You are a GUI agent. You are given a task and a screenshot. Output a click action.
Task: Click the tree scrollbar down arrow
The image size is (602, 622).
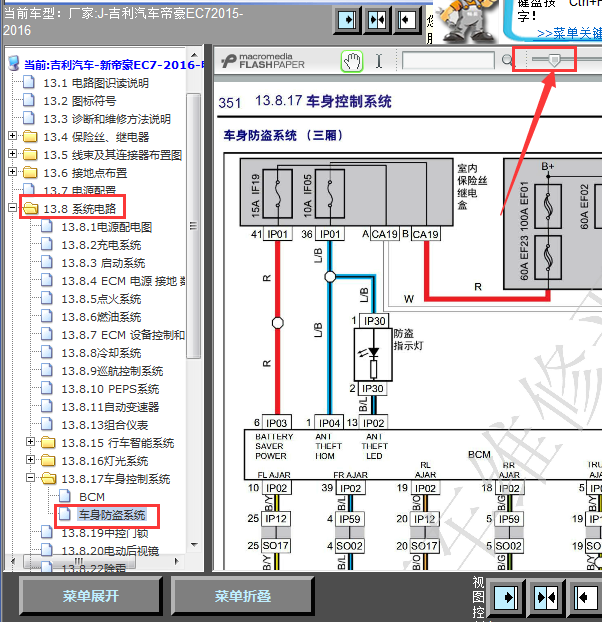[x=194, y=545]
